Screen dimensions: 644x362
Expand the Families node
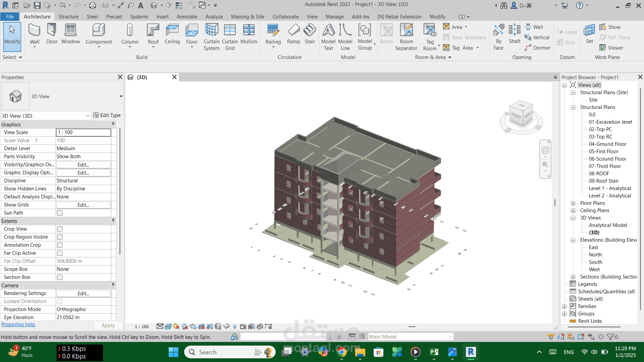click(x=565, y=306)
